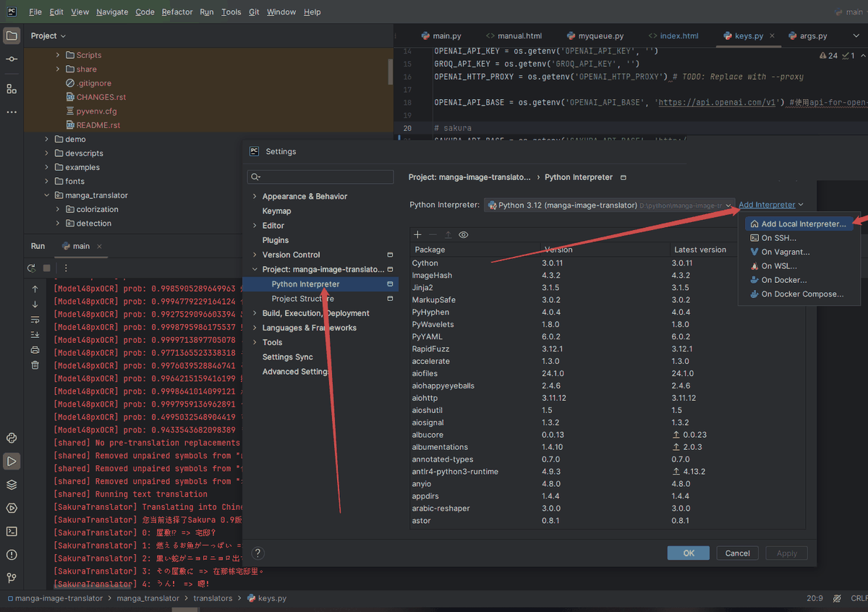Click the Clear All trash icon in Run panel
The height and width of the screenshot is (612, 868).
click(x=35, y=365)
